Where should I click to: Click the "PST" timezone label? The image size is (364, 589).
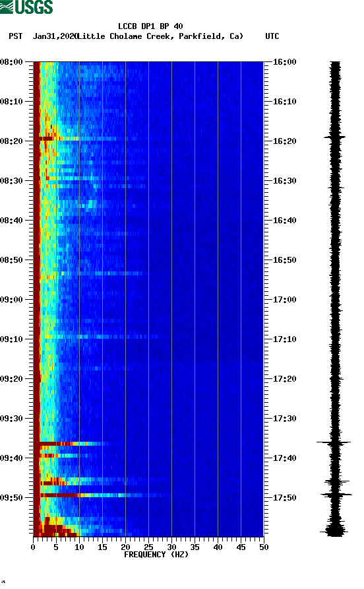[15, 36]
